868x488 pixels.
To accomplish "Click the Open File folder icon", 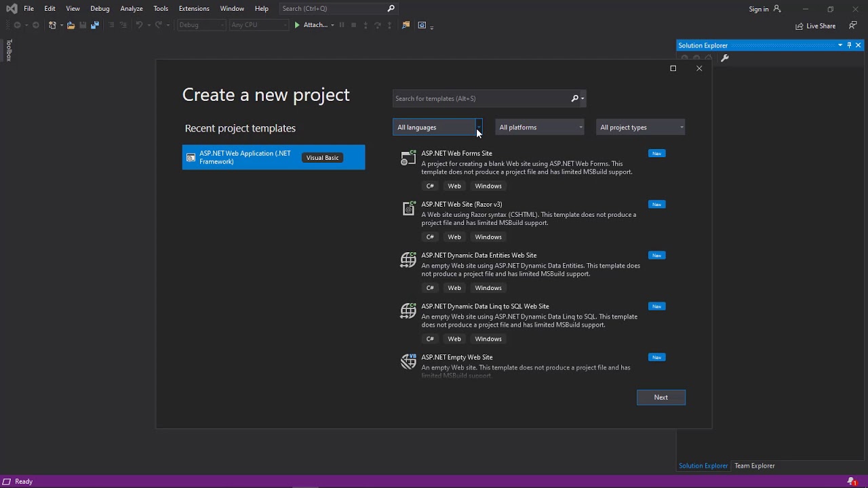I will pyautogui.click(x=71, y=25).
